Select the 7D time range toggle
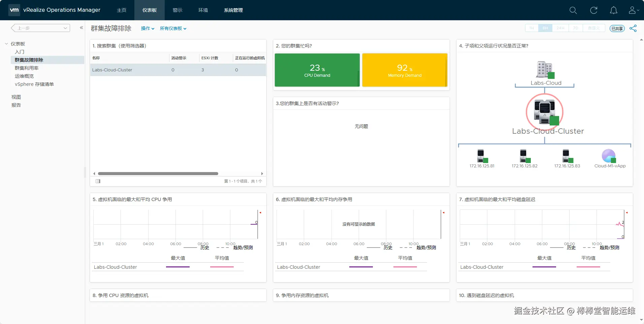 576,28
